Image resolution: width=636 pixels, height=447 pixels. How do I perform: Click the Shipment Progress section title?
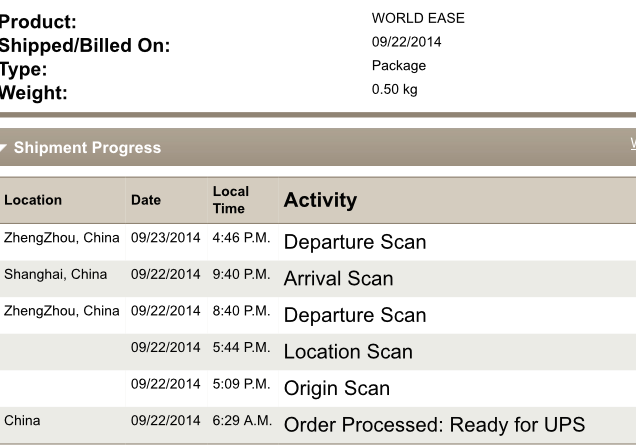coord(87,148)
